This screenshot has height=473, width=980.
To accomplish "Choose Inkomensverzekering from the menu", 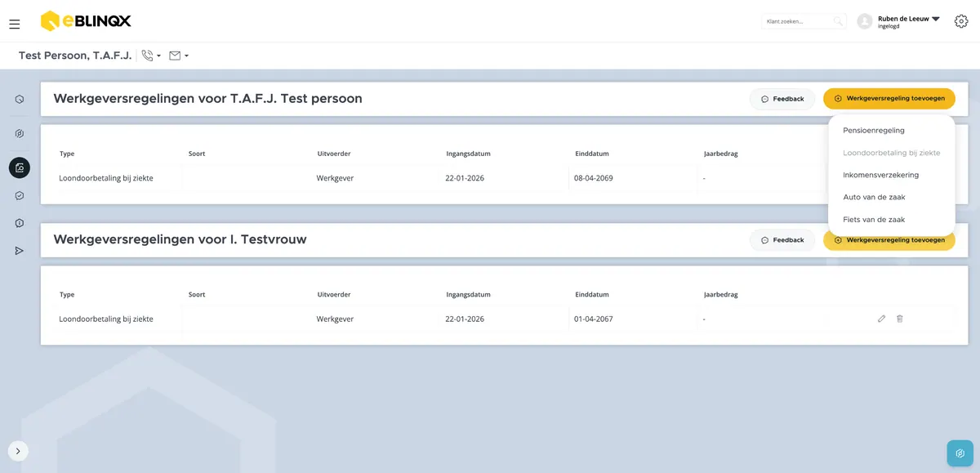I will pyautogui.click(x=880, y=175).
